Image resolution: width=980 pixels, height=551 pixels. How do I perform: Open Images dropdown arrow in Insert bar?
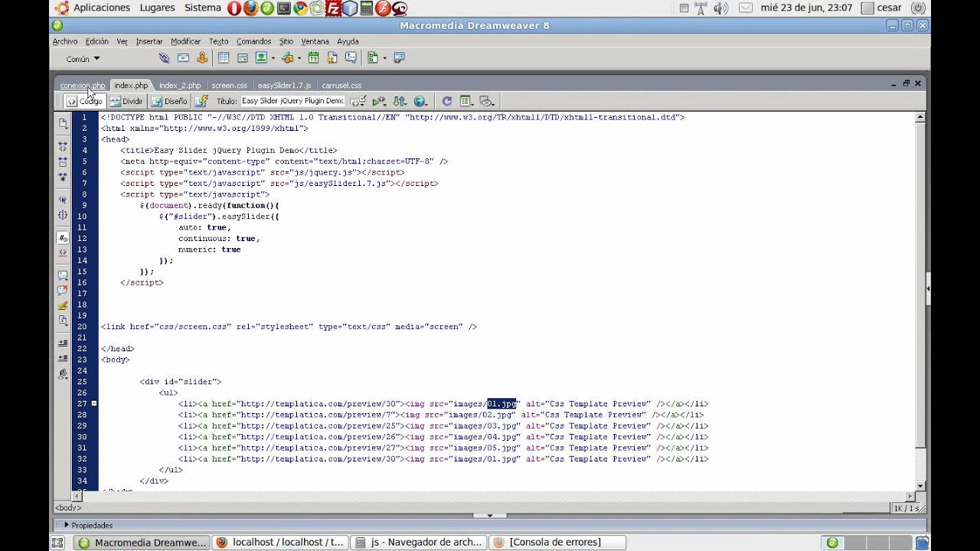pos(272,58)
